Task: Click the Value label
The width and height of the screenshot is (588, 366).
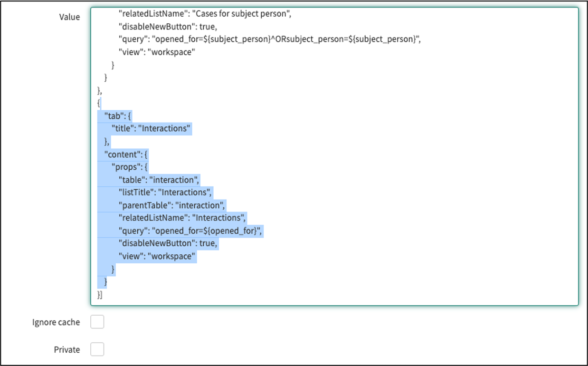Action: click(69, 17)
